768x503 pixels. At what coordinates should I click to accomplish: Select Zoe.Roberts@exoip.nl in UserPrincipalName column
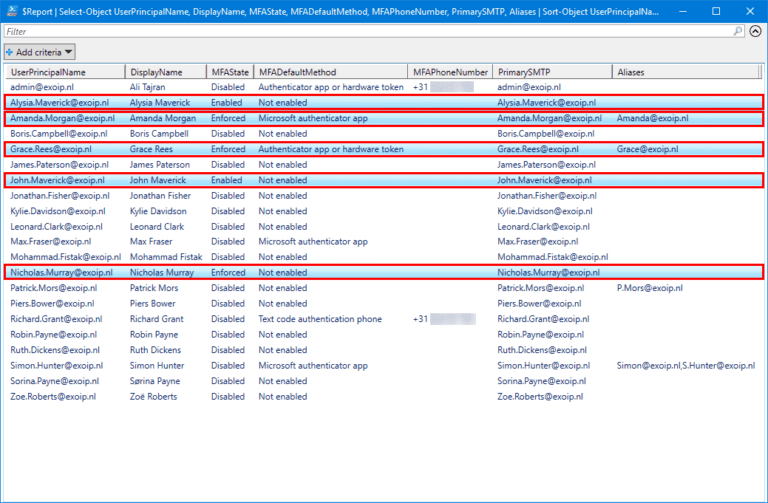pos(53,397)
